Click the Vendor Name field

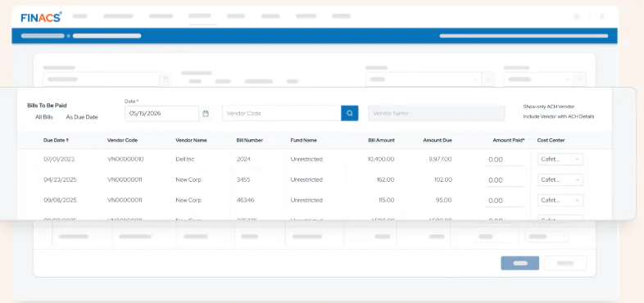437,113
